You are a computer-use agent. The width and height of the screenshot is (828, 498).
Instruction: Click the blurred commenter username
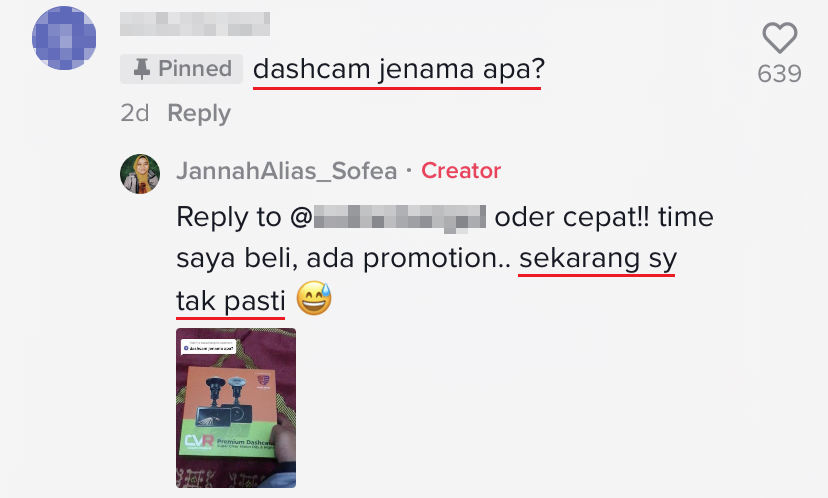[x=195, y=24]
